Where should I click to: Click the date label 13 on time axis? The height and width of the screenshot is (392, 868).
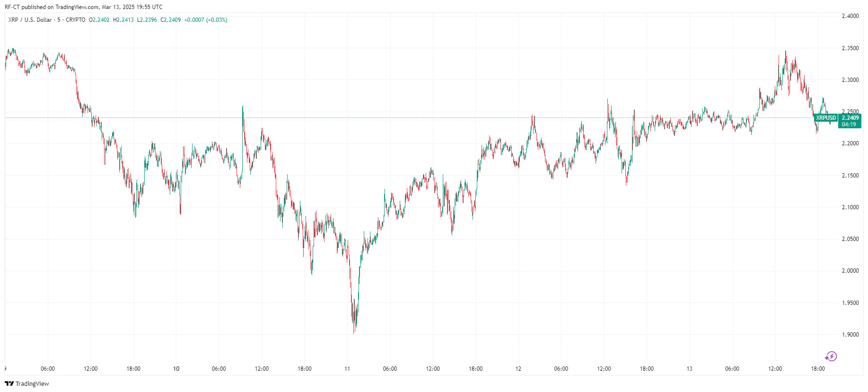click(x=689, y=369)
